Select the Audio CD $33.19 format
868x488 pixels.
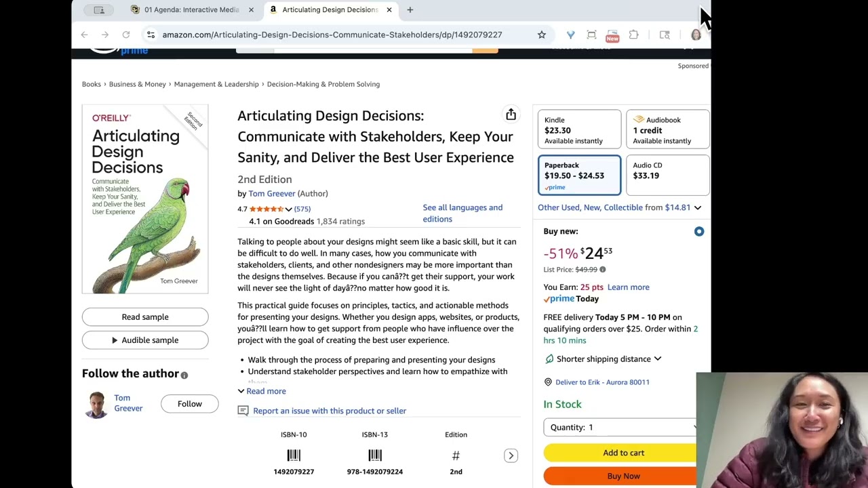click(x=668, y=175)
